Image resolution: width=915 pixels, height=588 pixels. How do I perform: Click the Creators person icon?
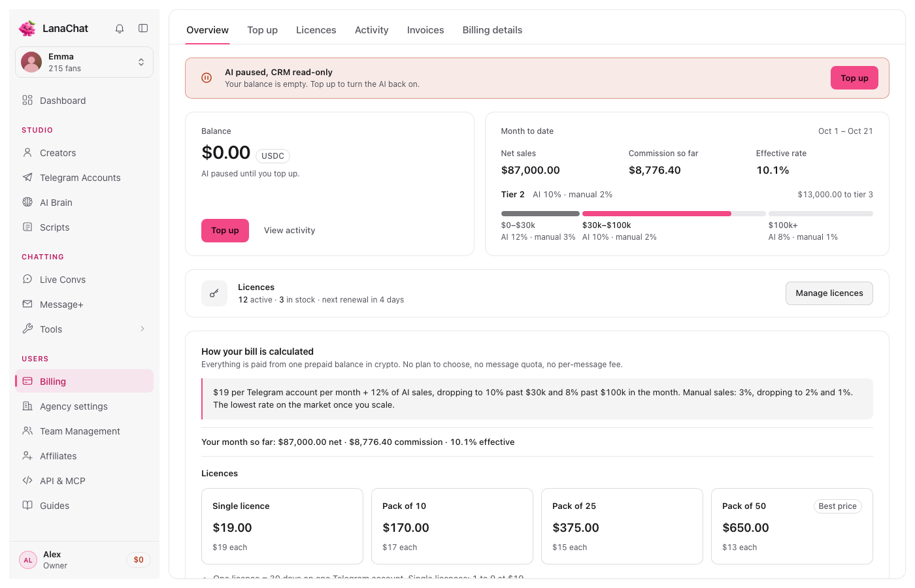(27, 152)
